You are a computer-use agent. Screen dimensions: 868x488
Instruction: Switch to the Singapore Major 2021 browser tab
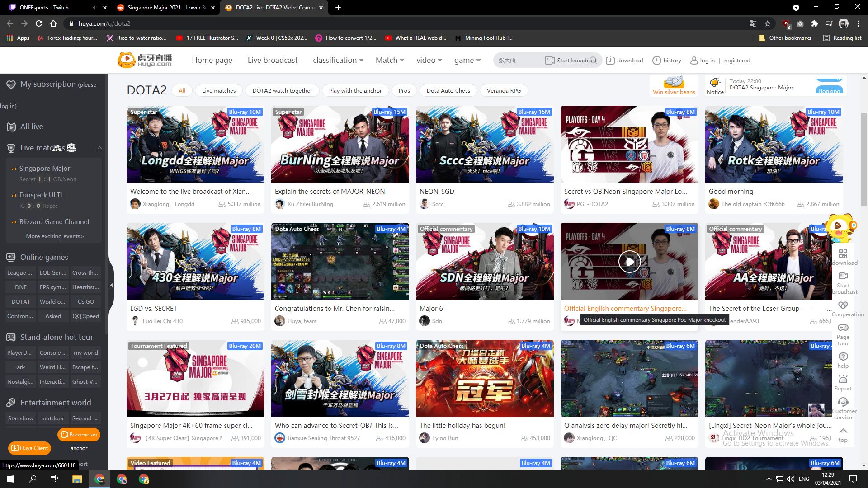(x=165, y=7)
